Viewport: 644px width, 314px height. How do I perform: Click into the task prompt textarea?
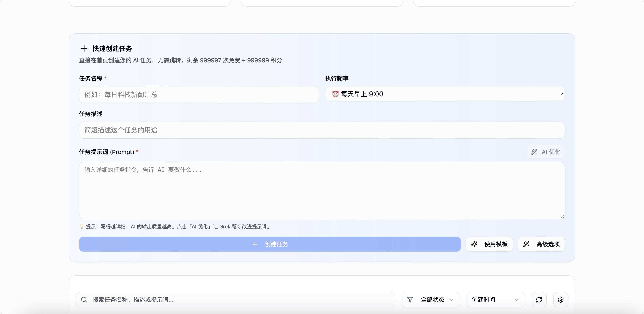pyautogui.click(x=322, y=190)
